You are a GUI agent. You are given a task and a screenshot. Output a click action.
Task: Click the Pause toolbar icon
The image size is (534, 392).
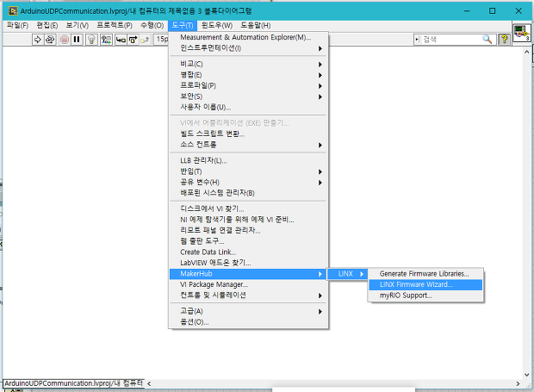[x=77, y=40]
